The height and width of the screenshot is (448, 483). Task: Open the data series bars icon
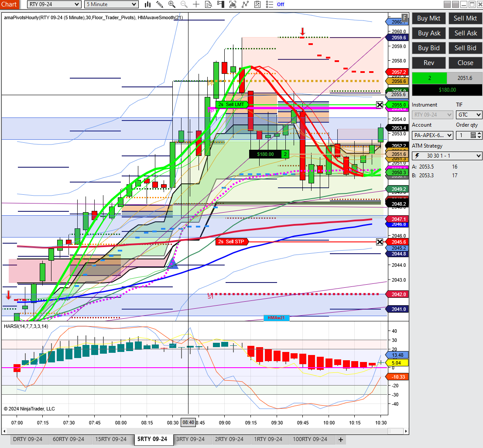tap(233, 4)
